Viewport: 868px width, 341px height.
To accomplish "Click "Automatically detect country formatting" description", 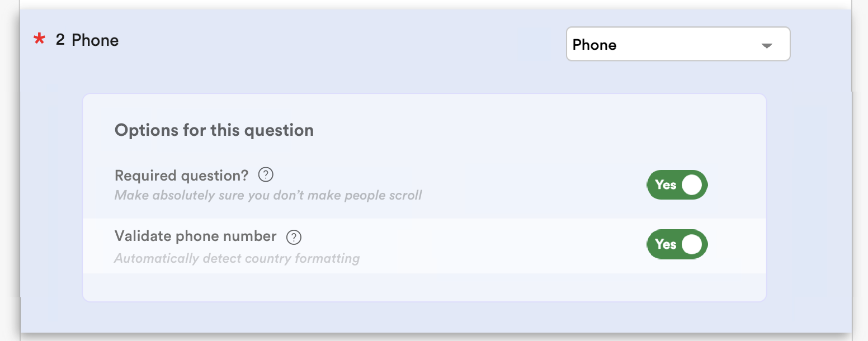I will pos(237,259).
